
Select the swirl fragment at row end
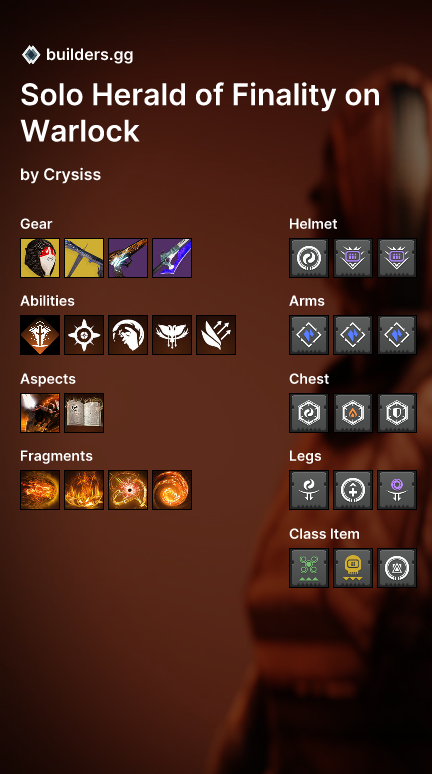pos(172,490)
